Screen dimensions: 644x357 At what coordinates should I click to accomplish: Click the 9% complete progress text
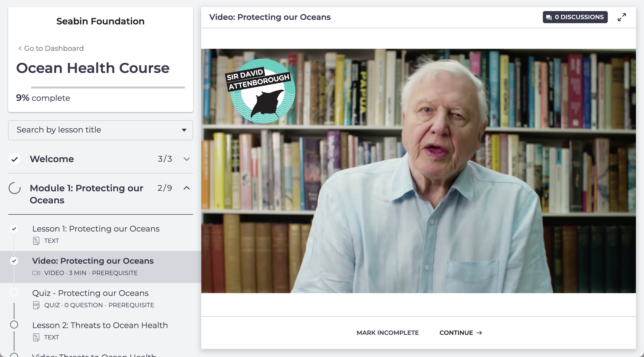point(43,98)
